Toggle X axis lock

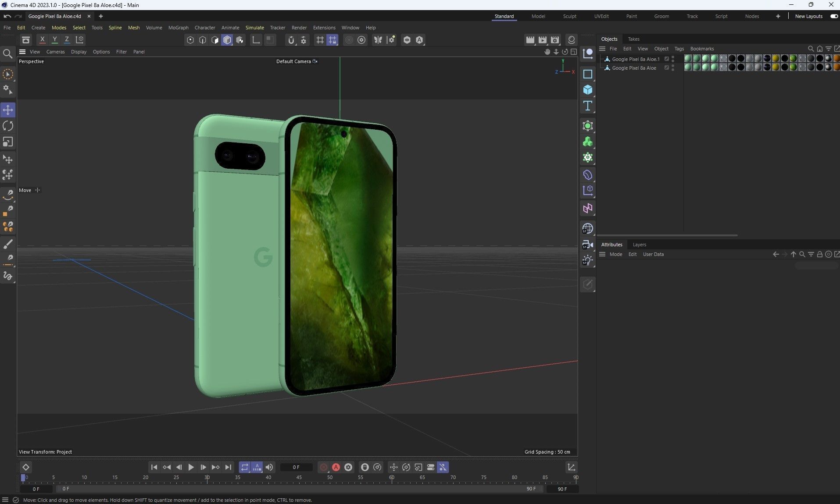pyautogui.click(x=42, y=39)
